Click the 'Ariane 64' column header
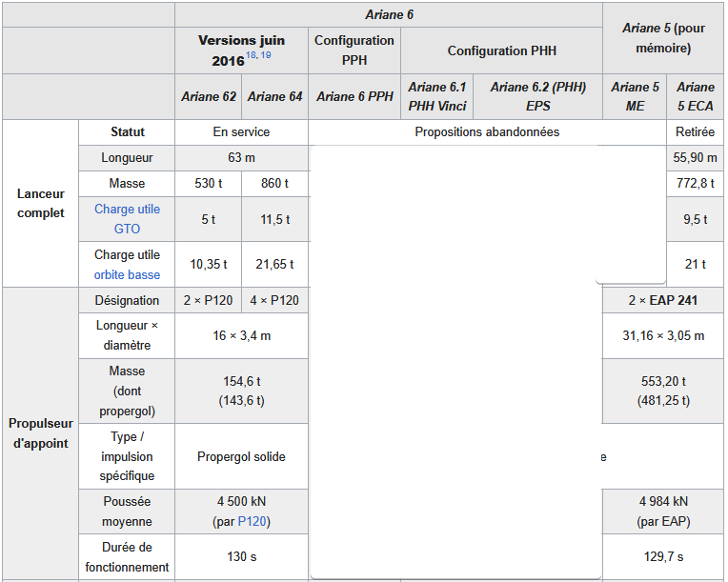Screen dimensions: 728x582 point(274,96)
